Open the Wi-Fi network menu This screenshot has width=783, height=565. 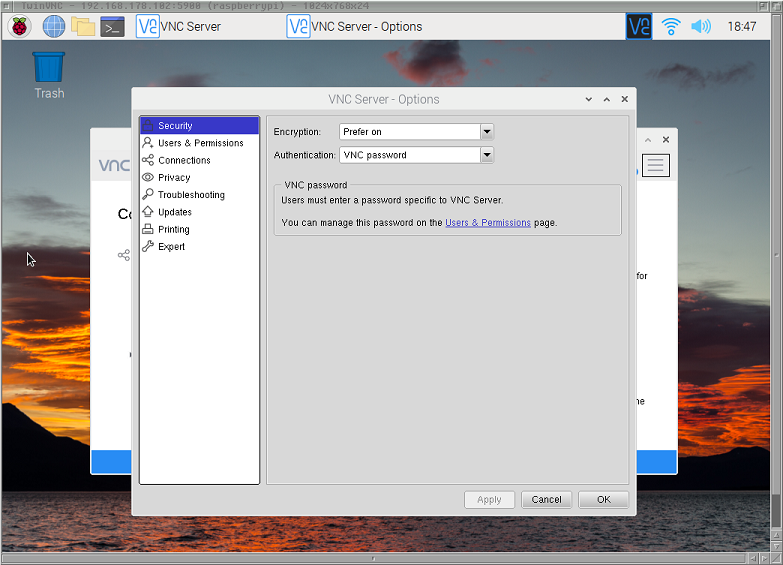point(671,26)
